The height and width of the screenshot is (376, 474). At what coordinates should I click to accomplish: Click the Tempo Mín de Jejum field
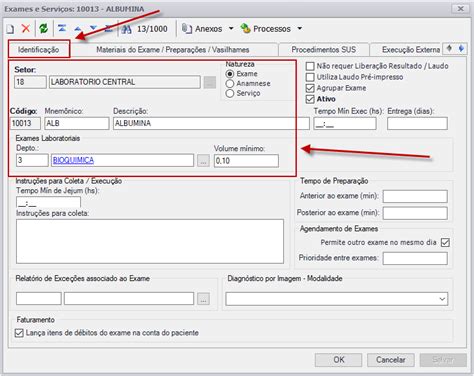48,203
